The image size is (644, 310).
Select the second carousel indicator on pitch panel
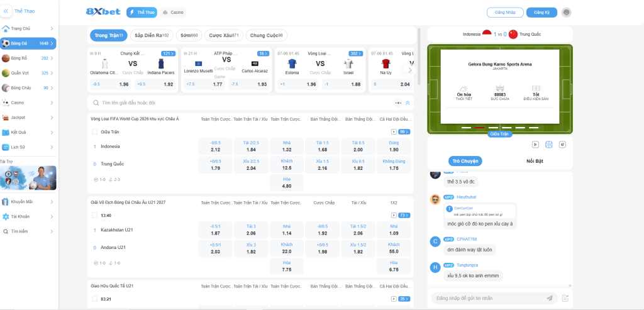pos(479,127)
